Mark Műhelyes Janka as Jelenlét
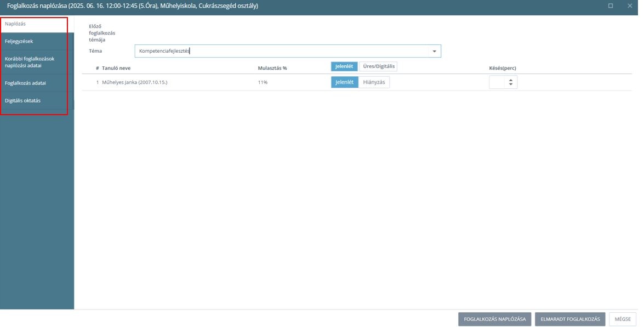The image size is (644, 327). [345, 82]
